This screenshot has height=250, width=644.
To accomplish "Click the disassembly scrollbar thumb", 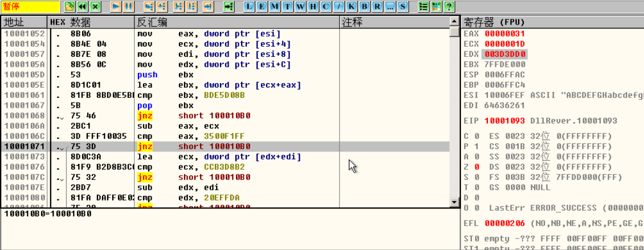I will coord(454,31).
